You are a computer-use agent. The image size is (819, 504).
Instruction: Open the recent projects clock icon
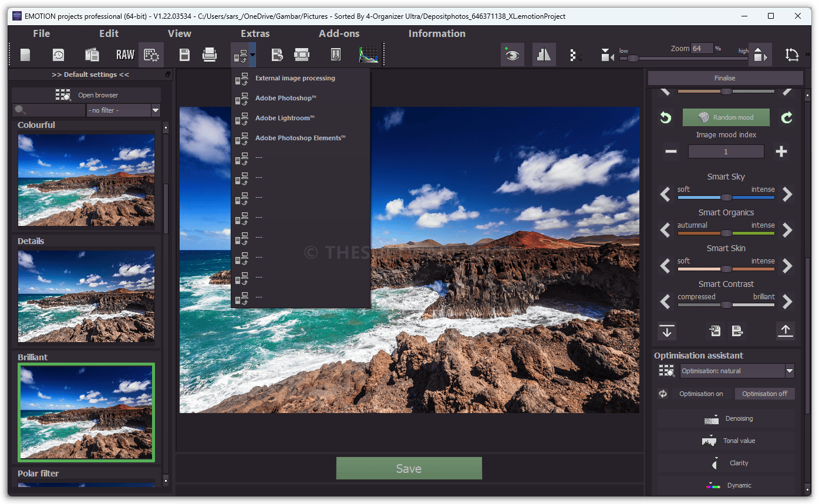tap(58, 55)
